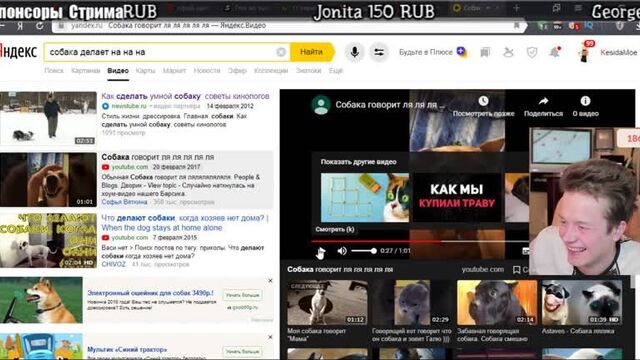Open search filters settings icon

click(379, 52)
